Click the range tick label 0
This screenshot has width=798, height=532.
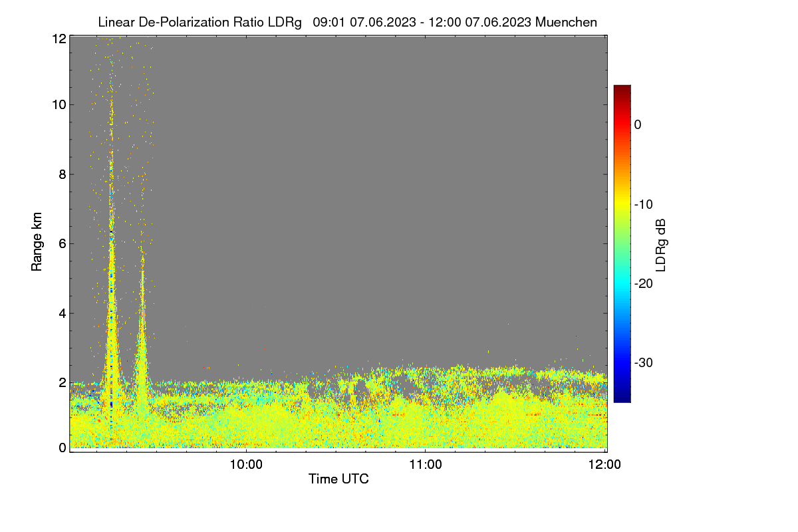(x=63, y=448)
